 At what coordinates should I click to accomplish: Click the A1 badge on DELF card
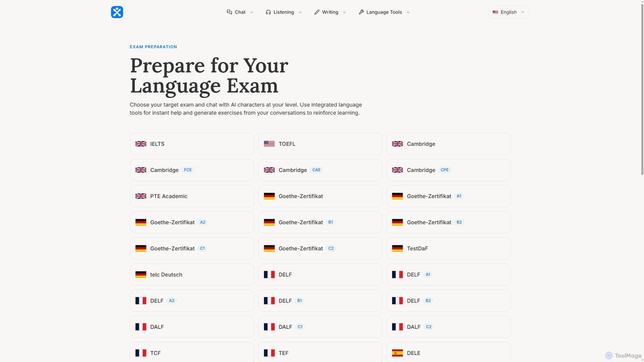click(x=428, y=275)
